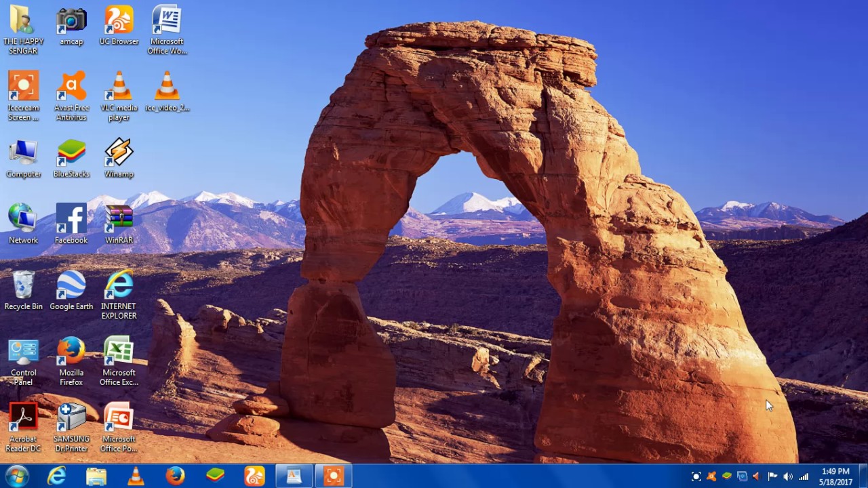This screenshot has width=868, height=488.
Task: Select the WinRAR desktop shortcut
Action: [x=119, y=224]
